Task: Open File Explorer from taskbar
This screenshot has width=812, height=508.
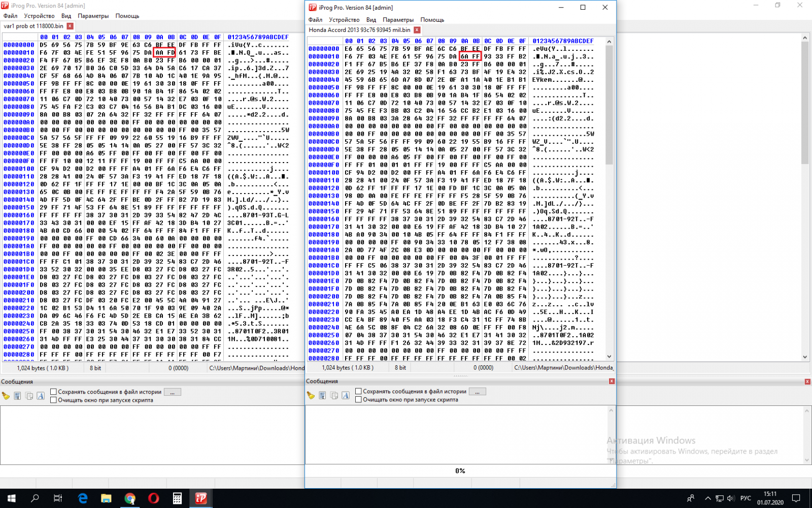Action: [x=106, y=498]
